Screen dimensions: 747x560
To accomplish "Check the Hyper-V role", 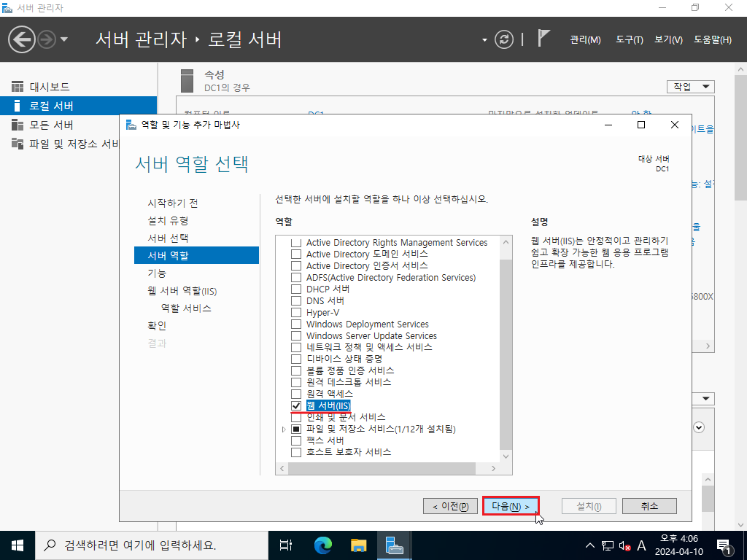I will coord(296,312).
